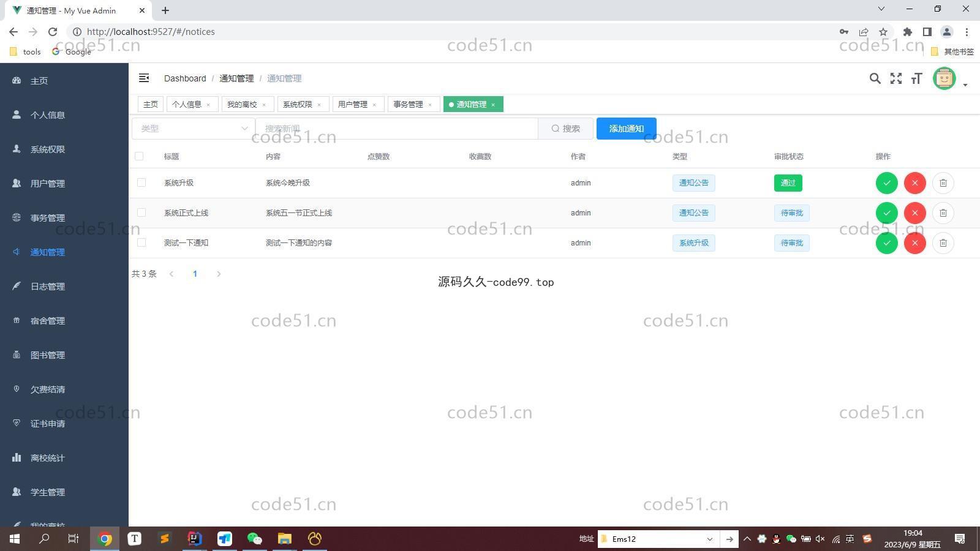Viewport: 980px width, 551px height.
Task: Open browser extensions puzzle icon
Action: click(908, 32)
